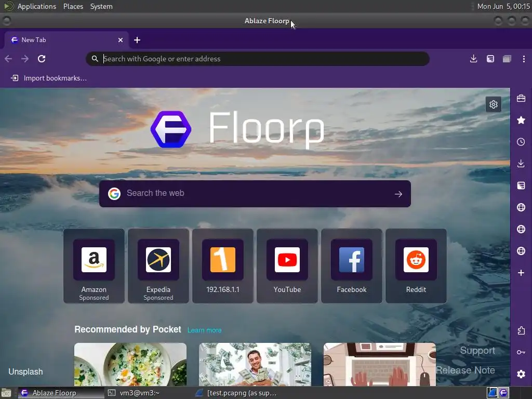Screen dimensions: 532x399
Task: Open add-ons puzzle icon in sidebar
Action: [521, 330]
